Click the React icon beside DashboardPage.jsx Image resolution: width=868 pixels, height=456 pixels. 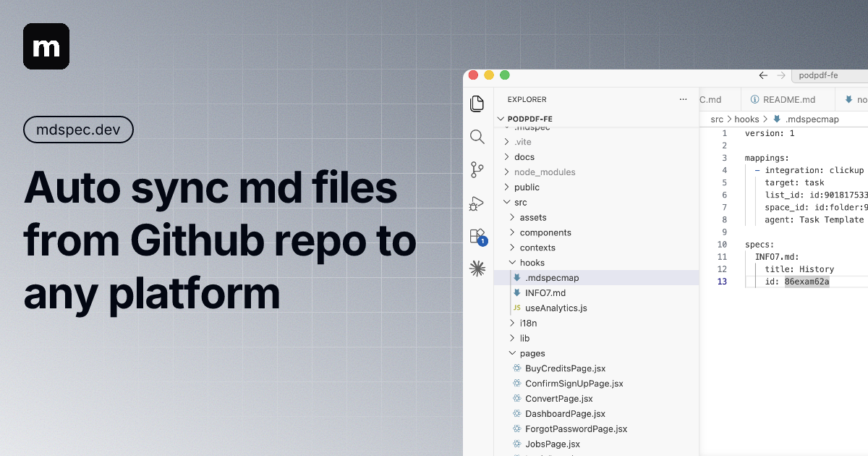tap(516, 413)
